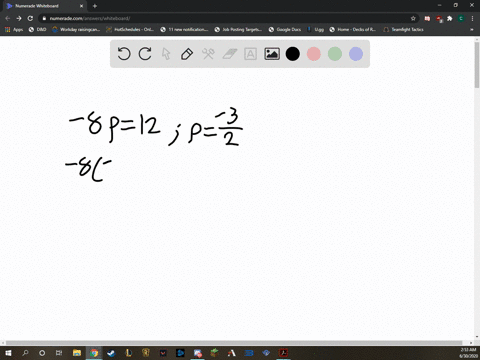Choose the black ink color
The width and height of the screenshot is (480, 360).
[293, 54]
